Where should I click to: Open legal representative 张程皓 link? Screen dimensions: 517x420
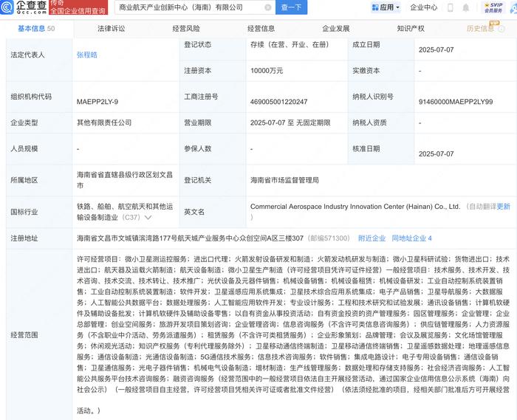[x=86, y=55]
